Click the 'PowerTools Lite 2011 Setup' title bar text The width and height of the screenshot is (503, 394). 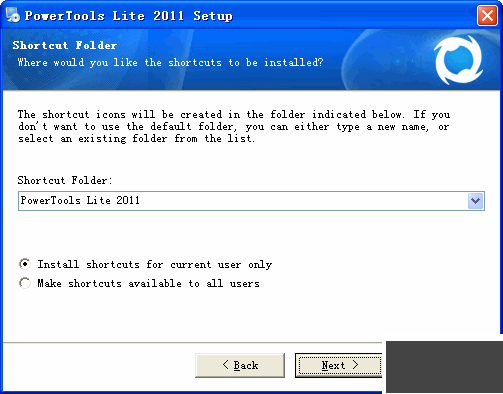click(129, 16)
